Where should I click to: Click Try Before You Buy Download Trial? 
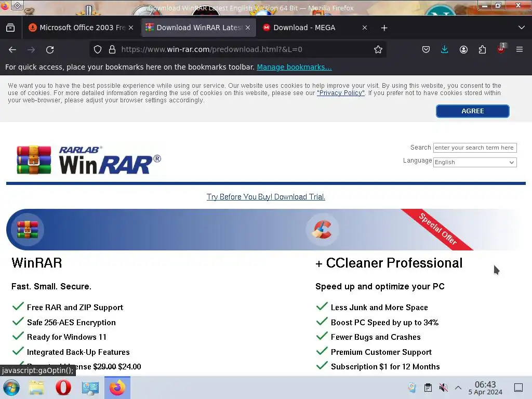tap(266, 197)
